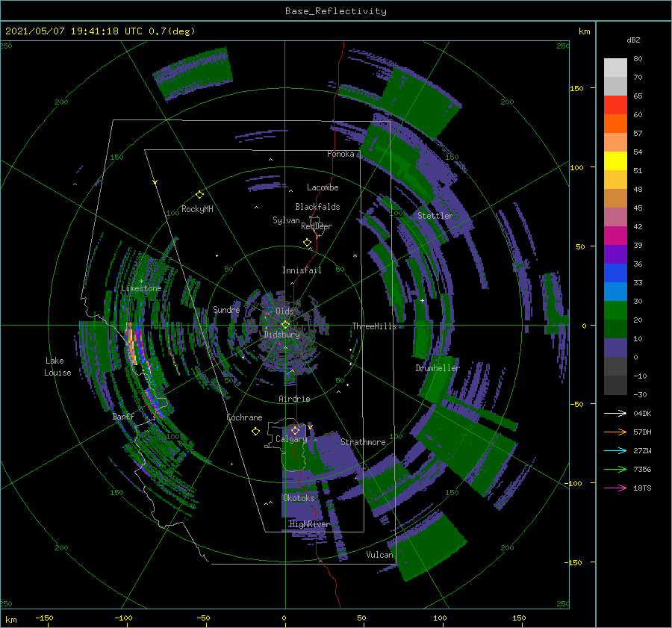Click the yellow 54 dBZ color swatch
The image size is (672, 628).
point(615,161)
